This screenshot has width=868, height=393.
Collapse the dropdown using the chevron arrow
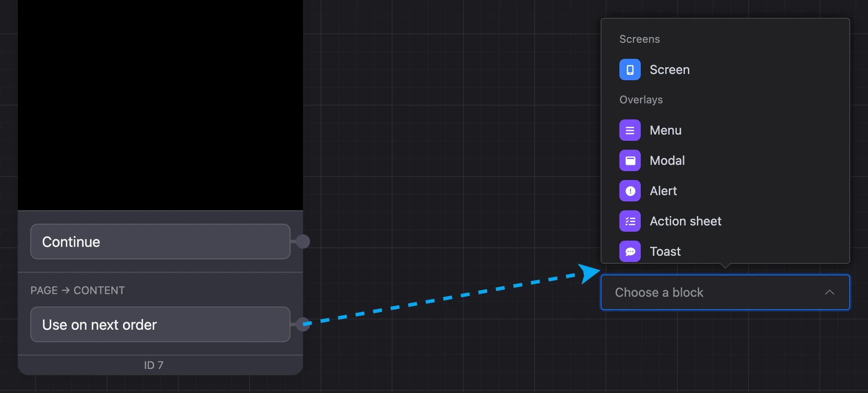(829, 292)
